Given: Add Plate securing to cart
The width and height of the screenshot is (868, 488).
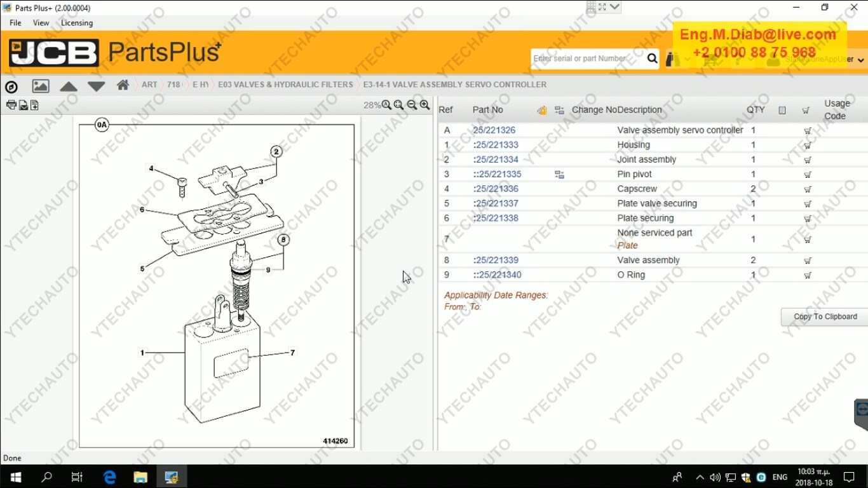Looking at the screenshot, I should (x=808, y=219).
